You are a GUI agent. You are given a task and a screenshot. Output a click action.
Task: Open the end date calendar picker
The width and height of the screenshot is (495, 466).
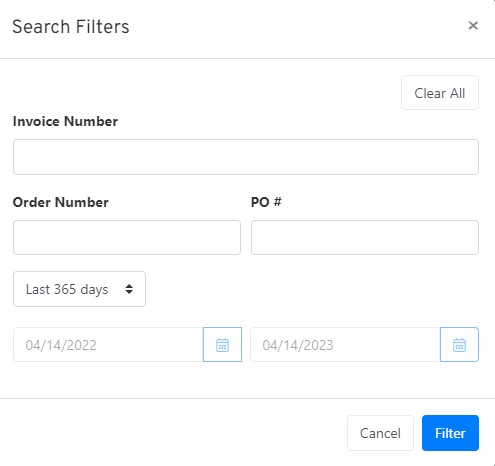point(459,344)
